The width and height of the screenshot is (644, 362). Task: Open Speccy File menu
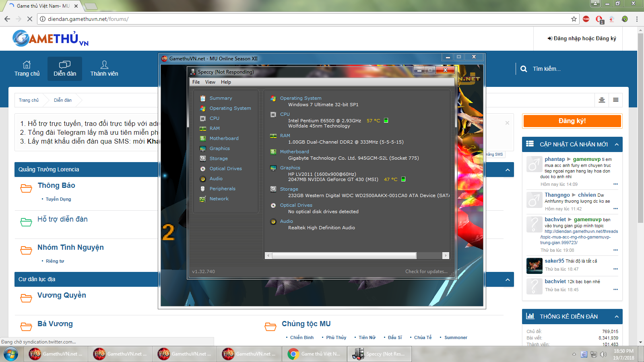click(x=196, y=82)
